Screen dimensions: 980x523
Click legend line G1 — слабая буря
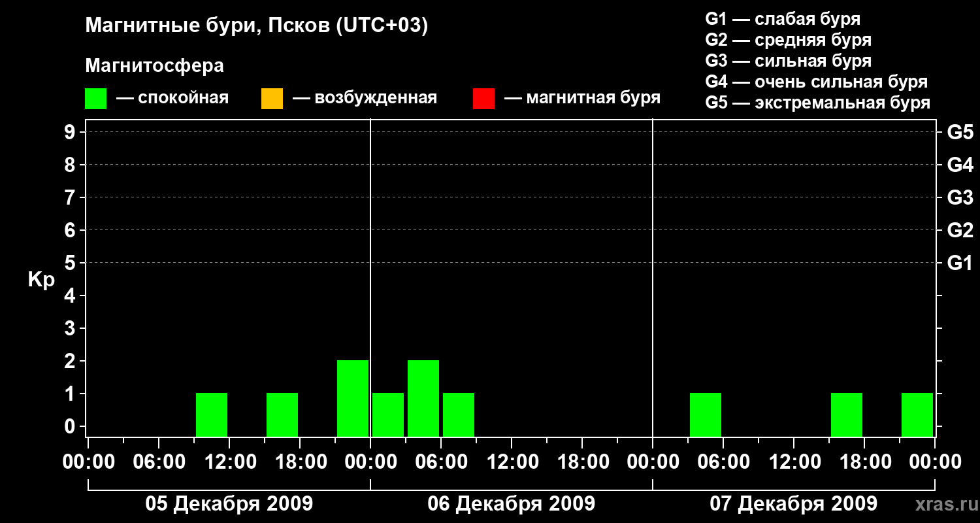[783, 19]
